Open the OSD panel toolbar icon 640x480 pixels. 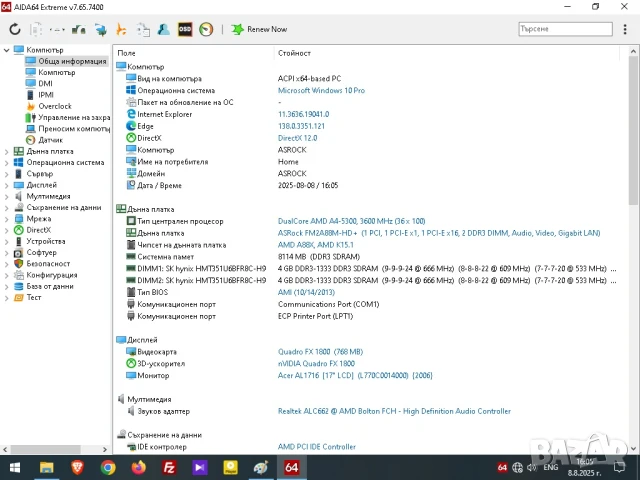[185, 29]
